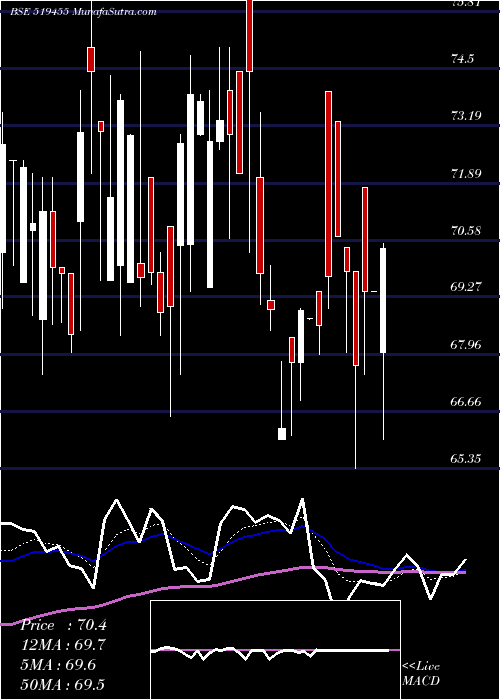Click the 70.58 price axis label
This screenshot has width=500, height=700.
tap(466, 231)
